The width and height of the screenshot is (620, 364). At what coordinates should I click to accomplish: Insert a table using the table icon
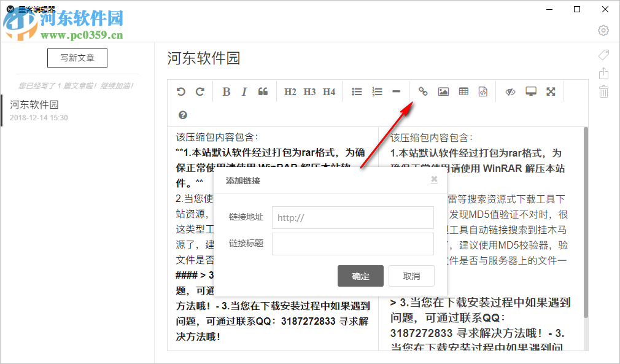coord(463,91)
